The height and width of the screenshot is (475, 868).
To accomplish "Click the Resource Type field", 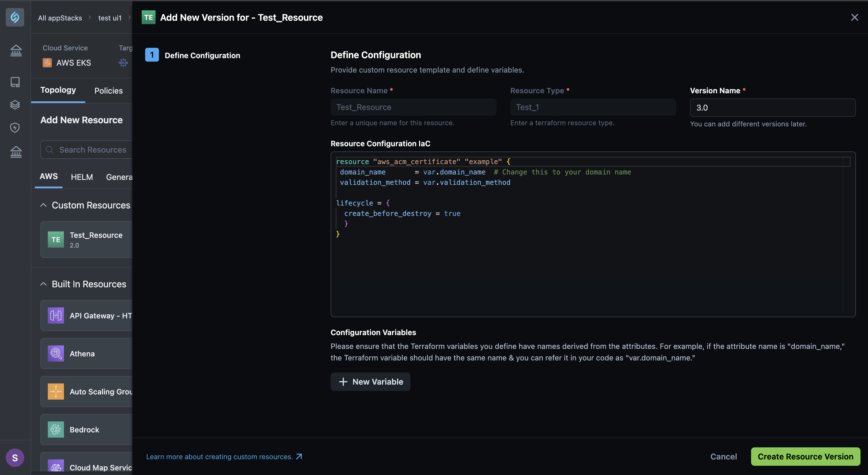I will pyautogui.click(x=593, y=107).
